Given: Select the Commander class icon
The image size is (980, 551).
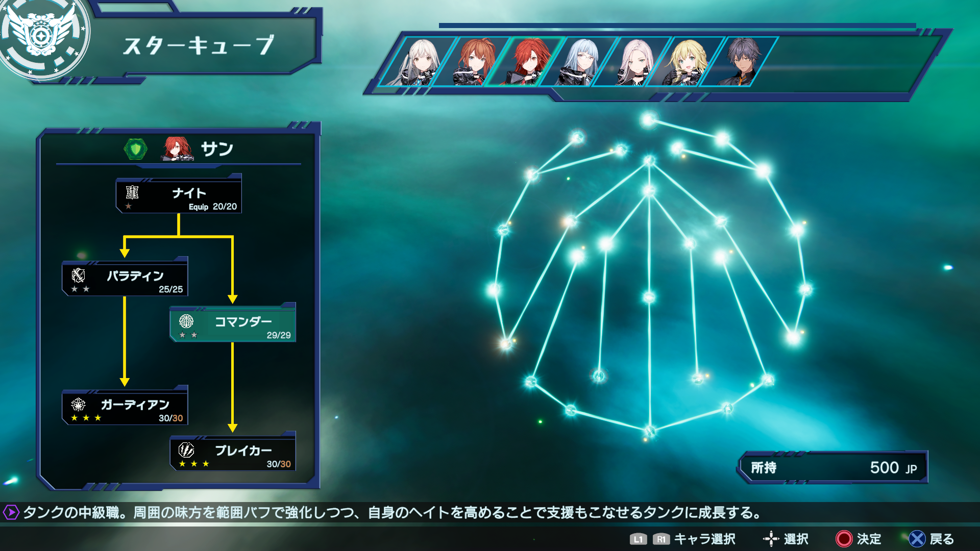Looking at the screenshot, I should click(x=186, y=321).
